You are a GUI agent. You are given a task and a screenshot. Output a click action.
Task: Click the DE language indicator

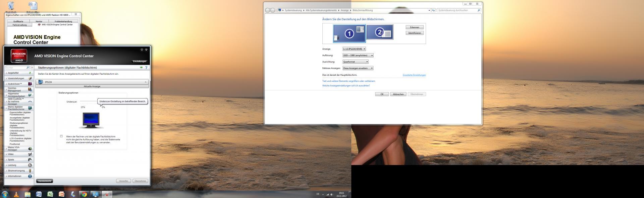pos(318,194)
